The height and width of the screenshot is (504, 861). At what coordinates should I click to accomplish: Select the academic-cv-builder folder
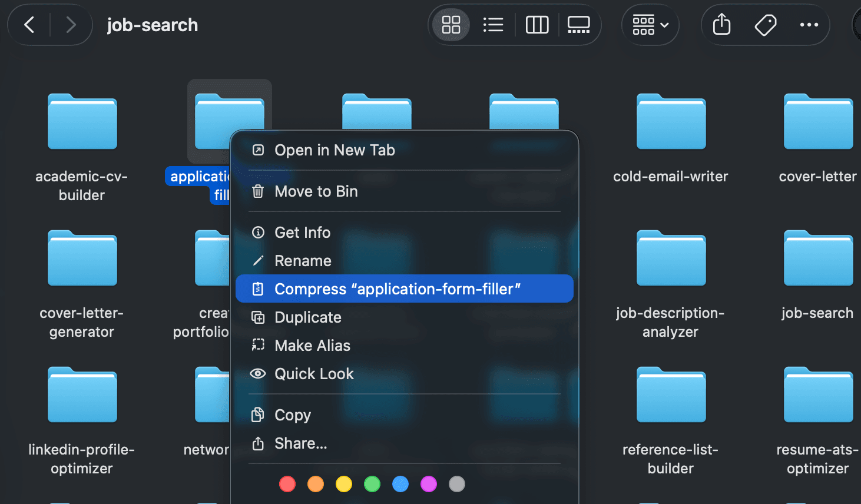(82, 122)
